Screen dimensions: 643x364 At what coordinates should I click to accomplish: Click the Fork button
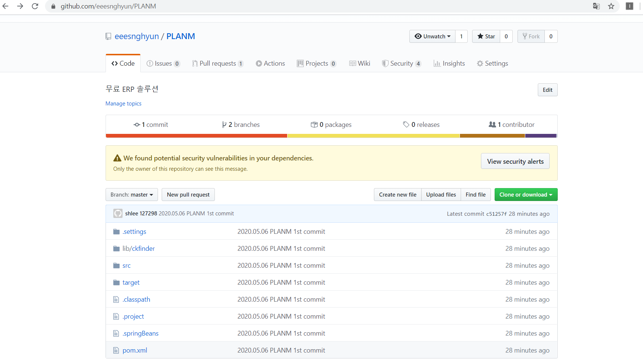pyautogui.click(x=531, y=37)
